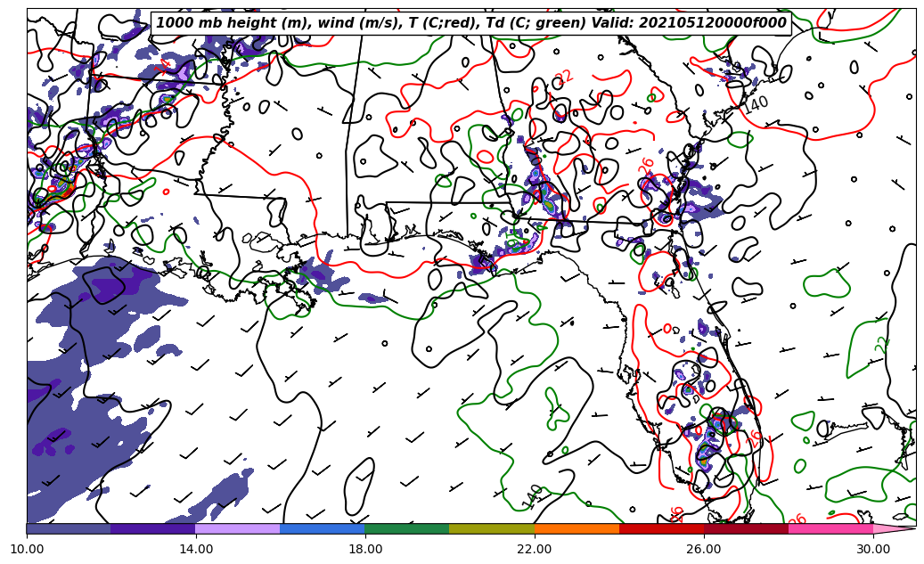The height and width of the screenshot is (564, 924).
Task: Pick the dark purple 12–14 colorbar segment
Action: click(153, 528)
